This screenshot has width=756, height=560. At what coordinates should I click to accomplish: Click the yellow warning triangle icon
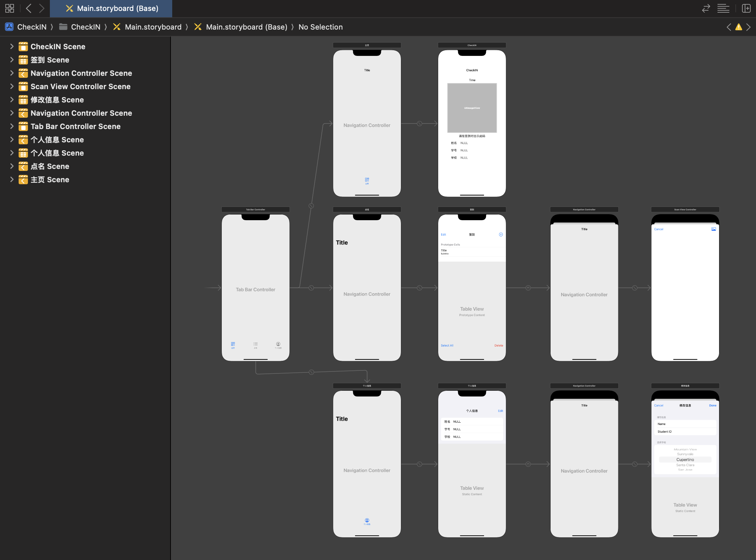tap(738, 27)
